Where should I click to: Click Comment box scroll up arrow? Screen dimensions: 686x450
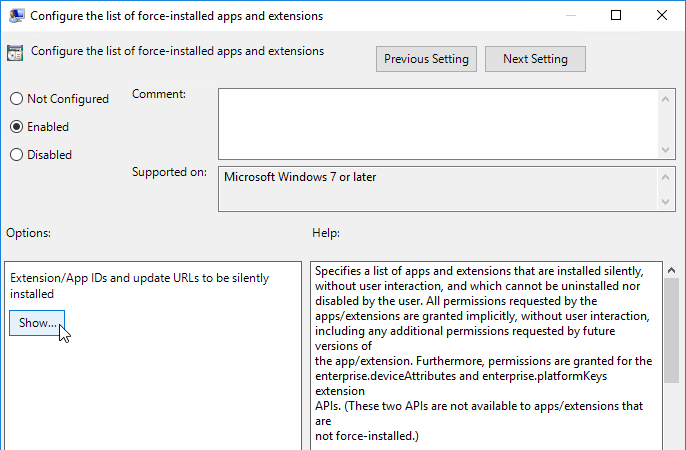click(665, 99)
